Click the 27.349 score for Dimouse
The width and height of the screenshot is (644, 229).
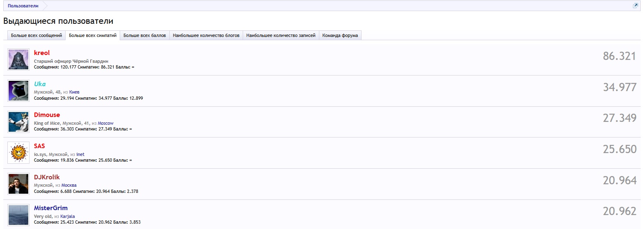(x=619, y=118)
